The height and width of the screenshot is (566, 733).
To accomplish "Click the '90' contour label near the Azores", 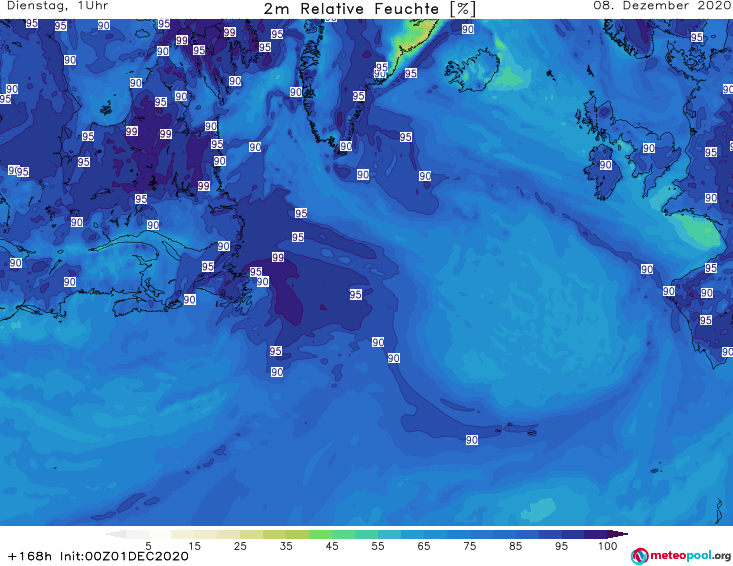I will coord(472,440).
